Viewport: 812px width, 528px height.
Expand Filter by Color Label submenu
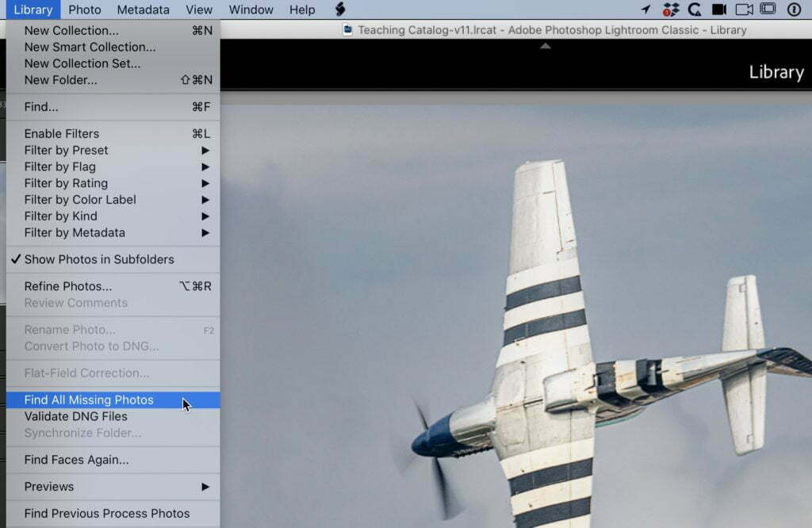click(x=113, y=201)
